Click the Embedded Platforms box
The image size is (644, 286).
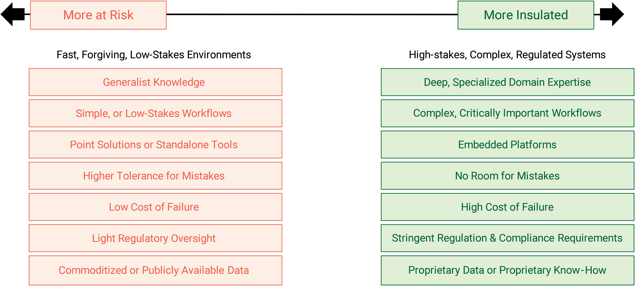507,145
